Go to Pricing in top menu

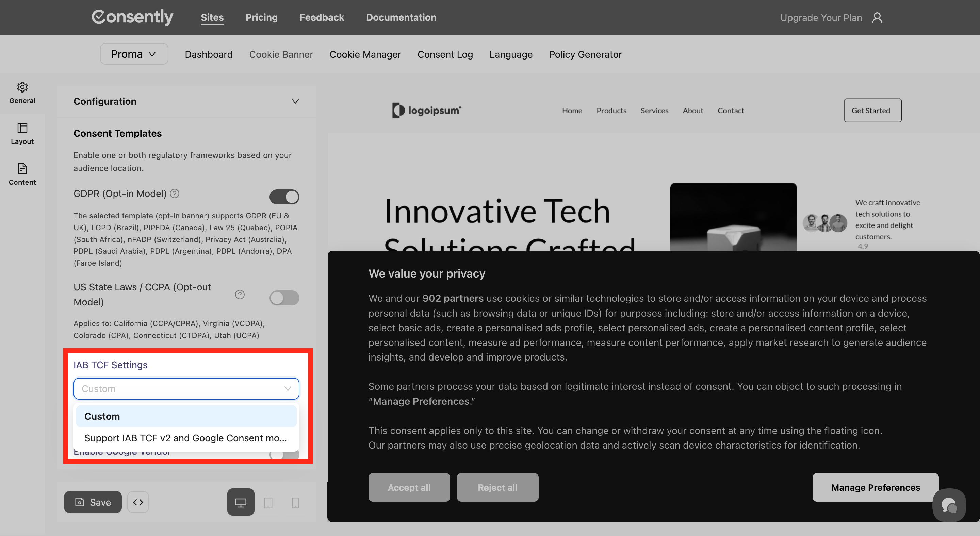[x=261, y=17]
